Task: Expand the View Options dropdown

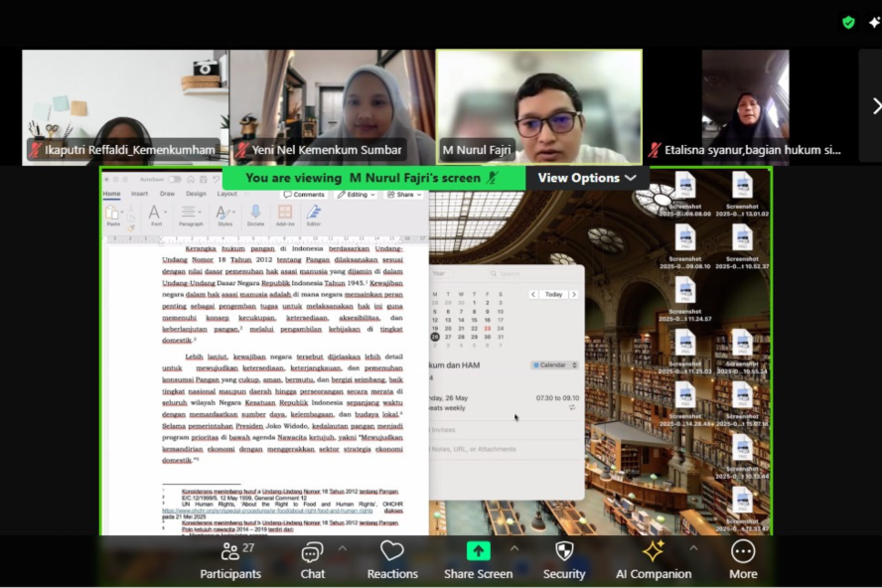Action: pos(587,178)
